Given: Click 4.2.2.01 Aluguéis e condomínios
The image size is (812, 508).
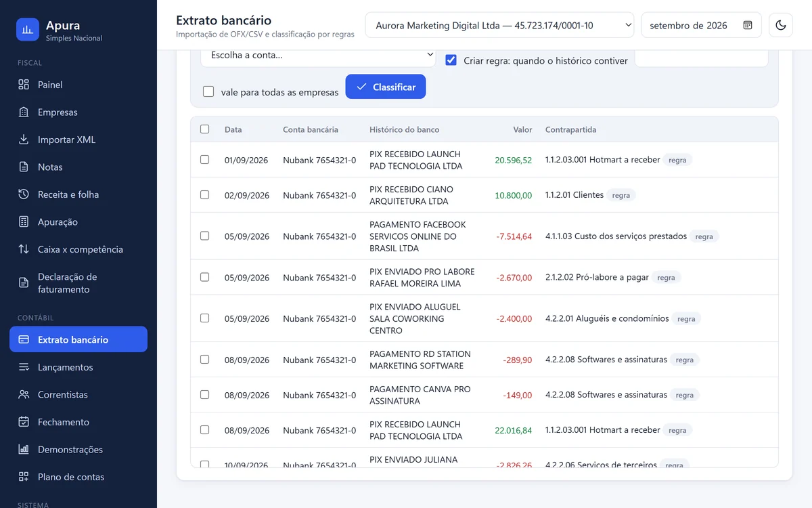Looking at the screenshot, I should coord(607,318).
